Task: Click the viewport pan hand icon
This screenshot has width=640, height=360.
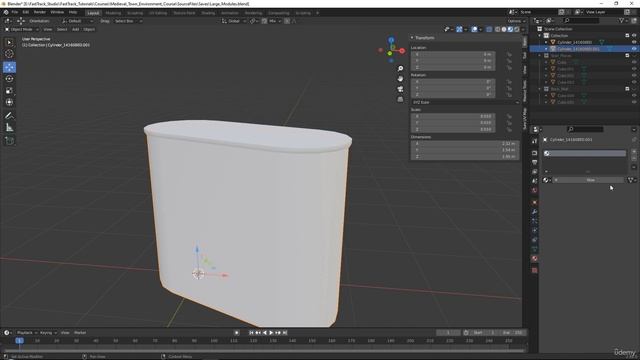Action: [400, 79]
